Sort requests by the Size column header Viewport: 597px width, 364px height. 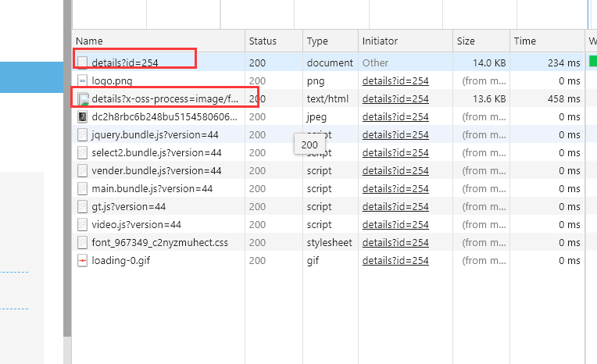tap(481, 41)
